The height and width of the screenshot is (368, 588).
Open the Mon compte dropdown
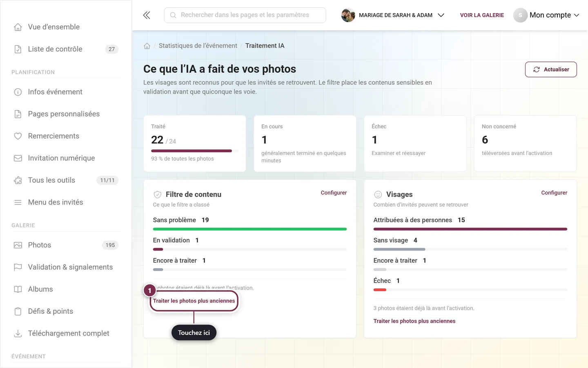pos(546,15)
